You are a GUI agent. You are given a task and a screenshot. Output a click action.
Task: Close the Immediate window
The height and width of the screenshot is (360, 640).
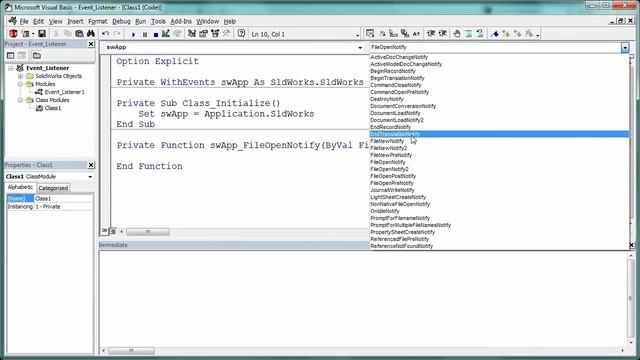coord(631,245)
